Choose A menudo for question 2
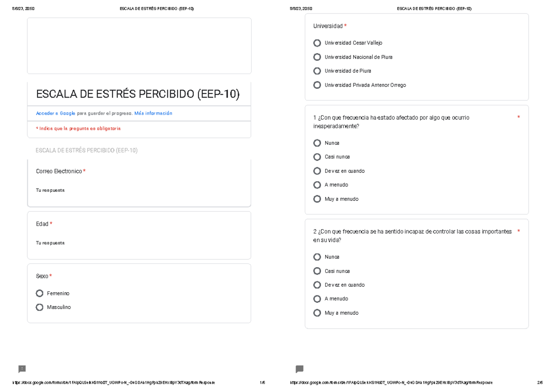The width and height of the screenshot is (555, 392). click(317, 299)
